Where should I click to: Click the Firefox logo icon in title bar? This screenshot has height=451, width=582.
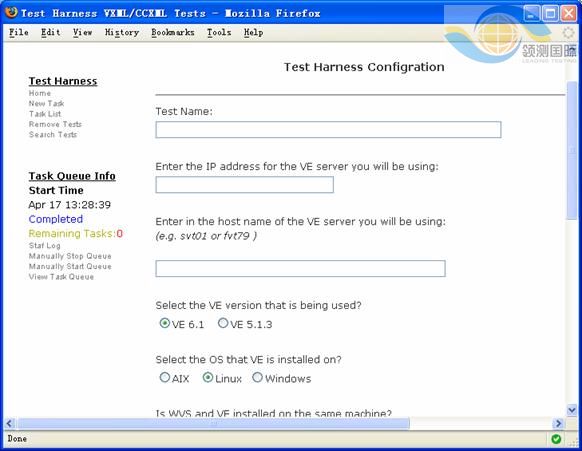click(x=11, y=12)
